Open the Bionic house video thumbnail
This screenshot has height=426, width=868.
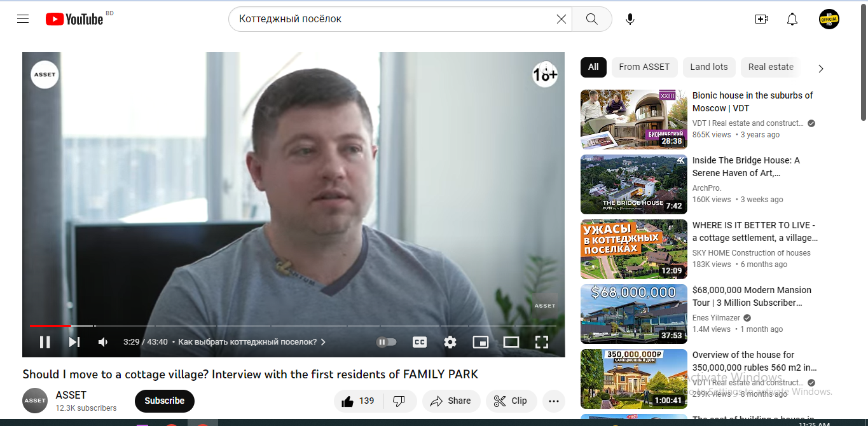click(x=634, y=119)
